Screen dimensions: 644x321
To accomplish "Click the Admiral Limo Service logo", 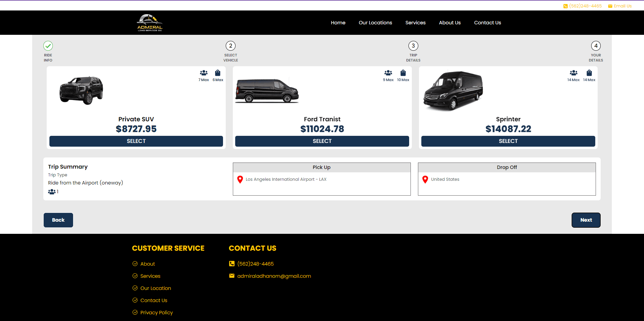I will pos(150,23).
